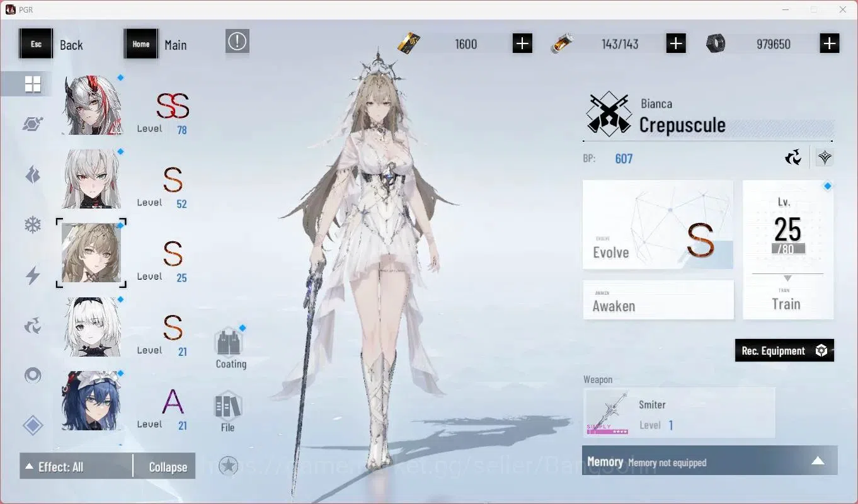Collapse the character list
The image size is (858, 504).
(x=168, y=467)
